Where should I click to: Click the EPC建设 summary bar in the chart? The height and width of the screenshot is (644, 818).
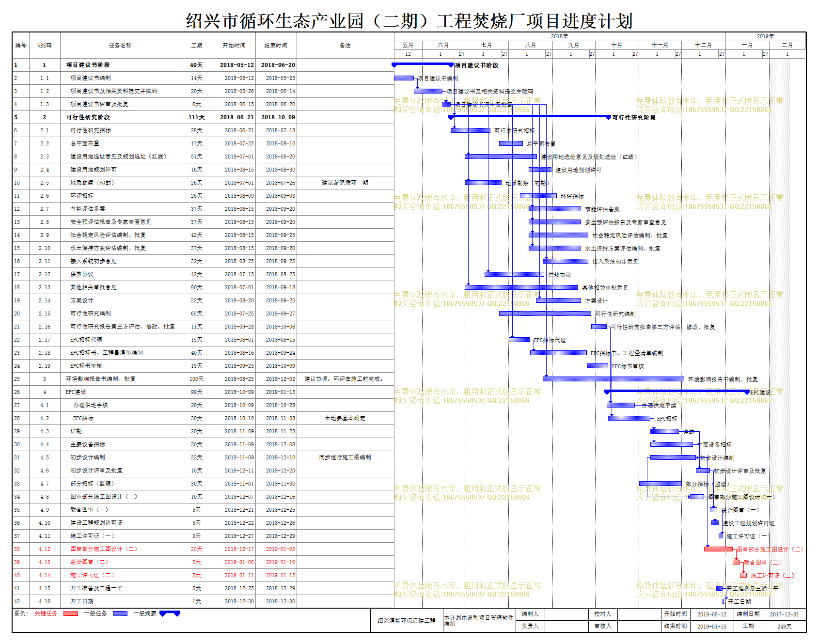point(677,392)
